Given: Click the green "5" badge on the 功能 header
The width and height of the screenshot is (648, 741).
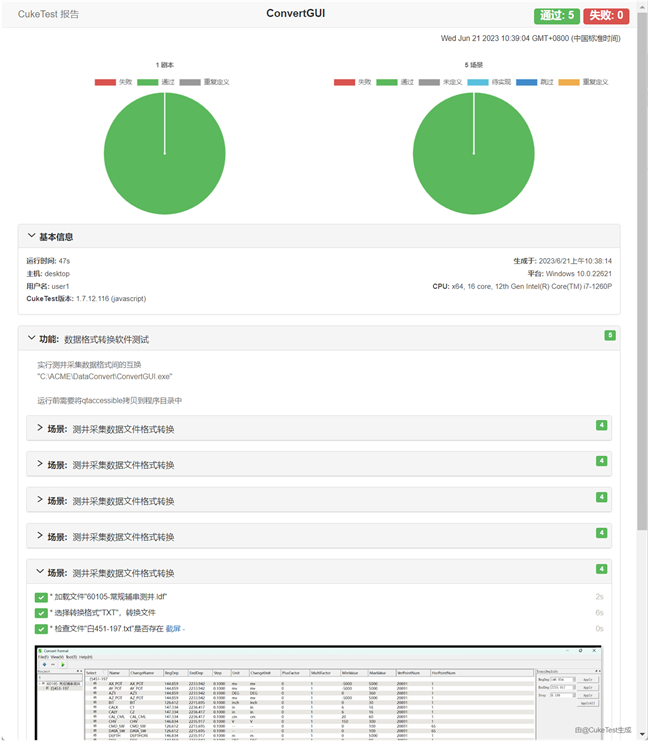Looking at the screenshot, I should point(609,335).
